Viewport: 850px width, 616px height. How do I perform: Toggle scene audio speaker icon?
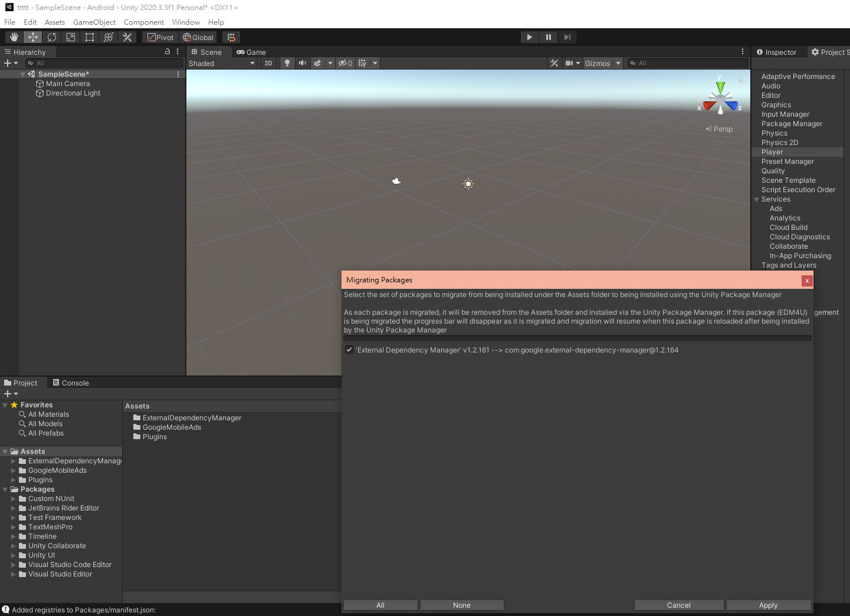303,63
